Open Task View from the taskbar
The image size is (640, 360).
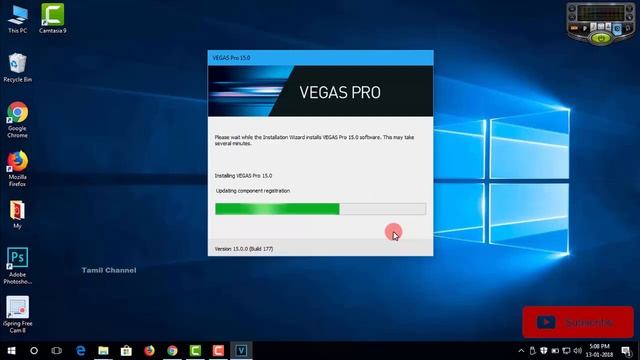point(57,351)
